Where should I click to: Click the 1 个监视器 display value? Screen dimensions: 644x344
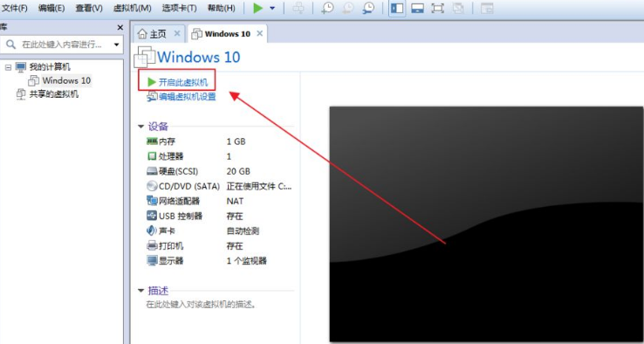(246, 260)
